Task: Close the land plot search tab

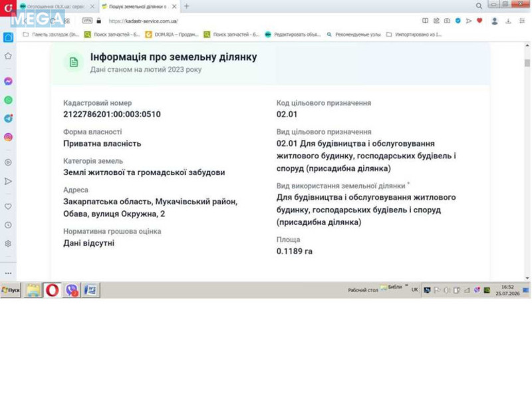Action: click(174, 7)
